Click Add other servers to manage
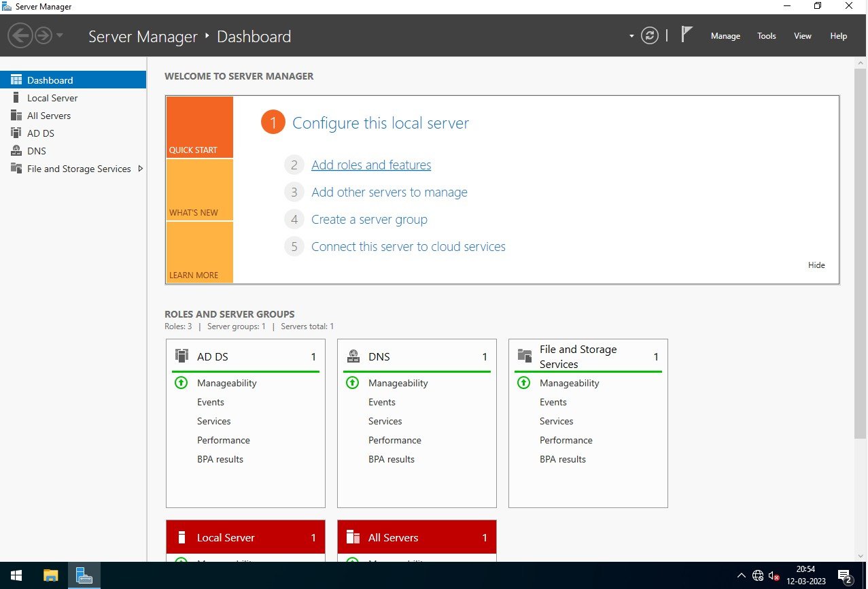 [389, 192]
